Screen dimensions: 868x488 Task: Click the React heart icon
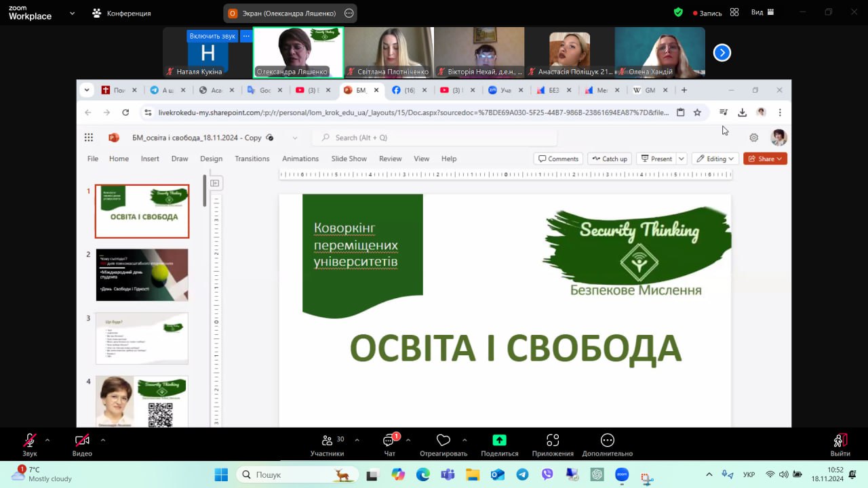(x=443, y=441)
